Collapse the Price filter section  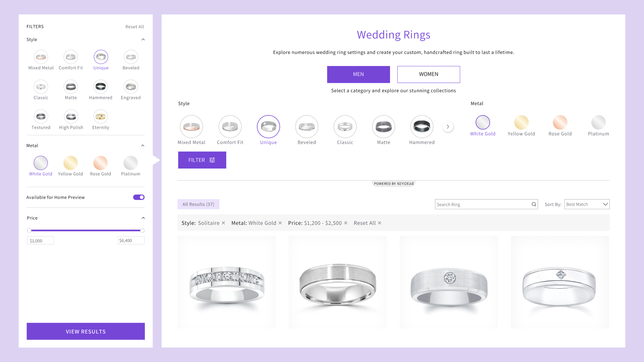pos(143,218)
